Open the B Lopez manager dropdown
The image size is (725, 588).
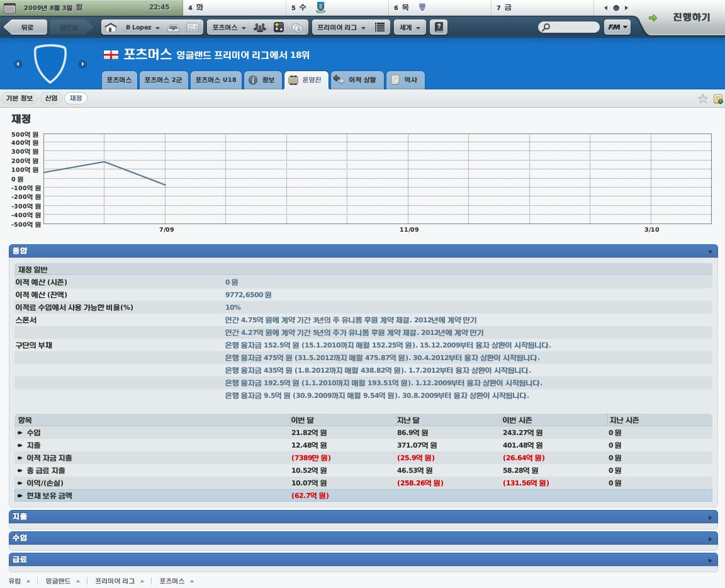tap(142, 27)
